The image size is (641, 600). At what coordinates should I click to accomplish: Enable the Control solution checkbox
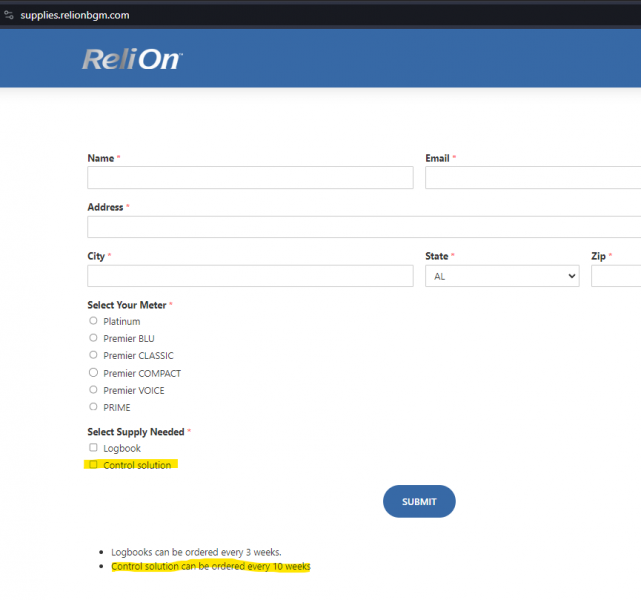pos(93,465)
